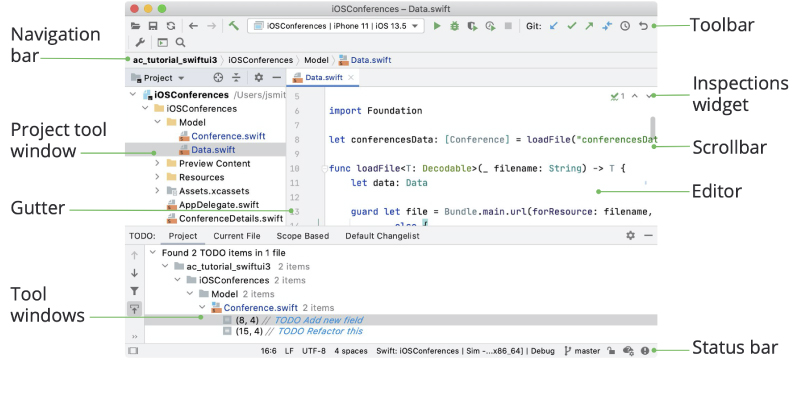Switch to the Scope Based TODO tab
This screenshot has height=418, width=800.
click(x=303, y=236)
